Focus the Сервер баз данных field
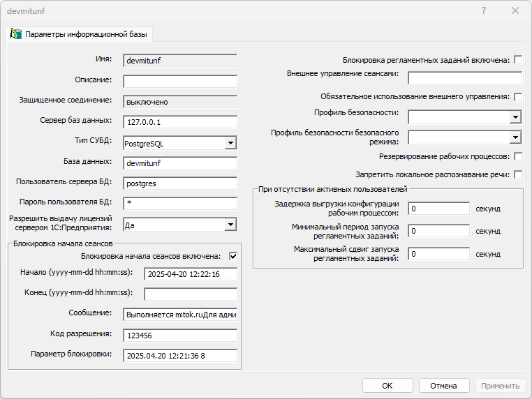 pyautogui.click(x=180, y=121)
